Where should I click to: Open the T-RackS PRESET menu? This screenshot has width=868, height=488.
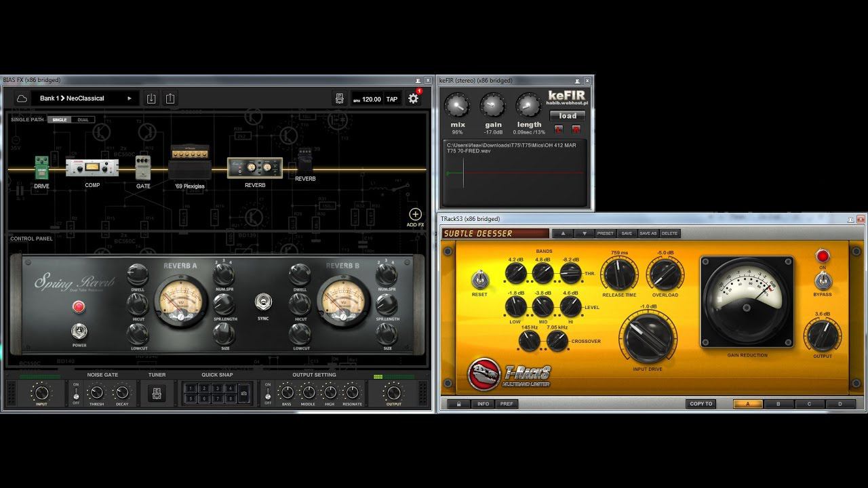[605, 233]
